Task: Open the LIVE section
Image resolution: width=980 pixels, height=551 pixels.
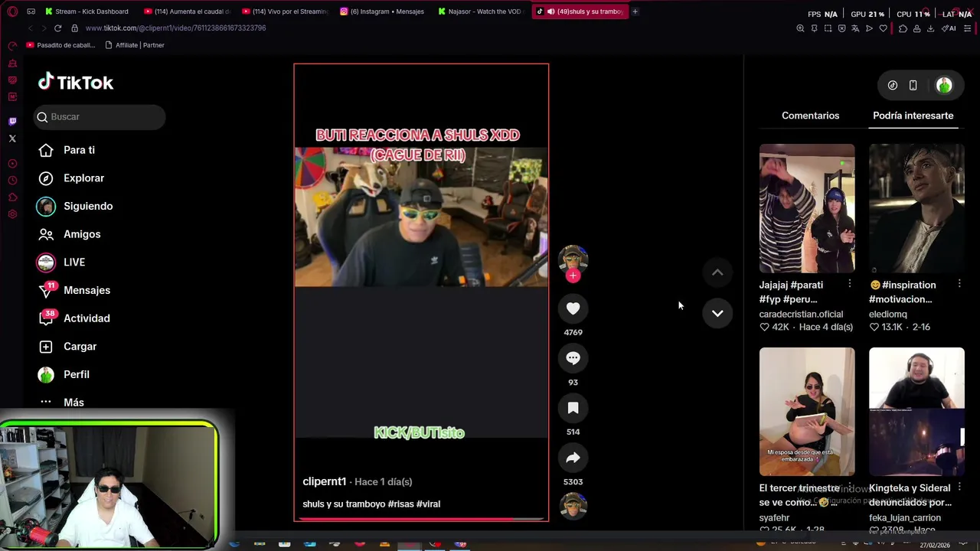Action: pos(61,262)
